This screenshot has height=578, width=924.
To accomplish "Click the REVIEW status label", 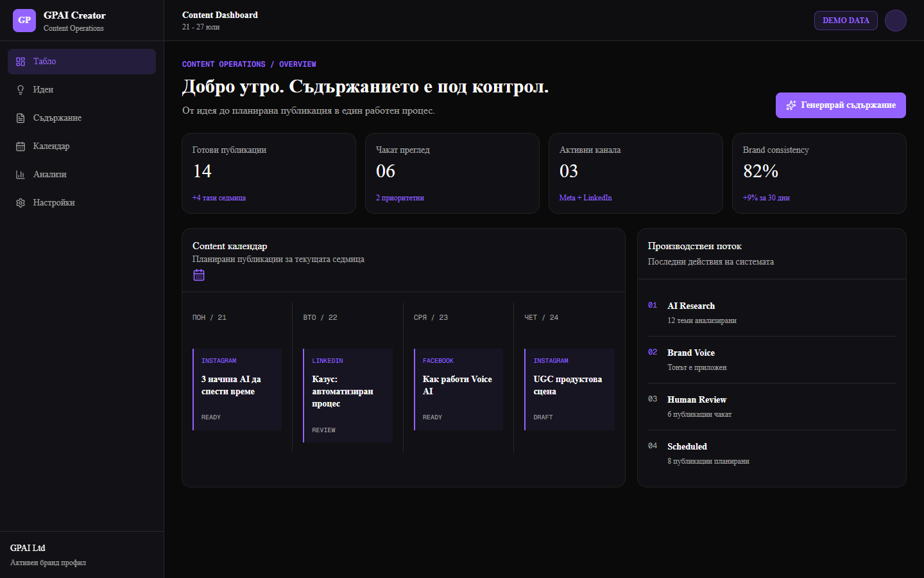I will click(x=323, y=430).
